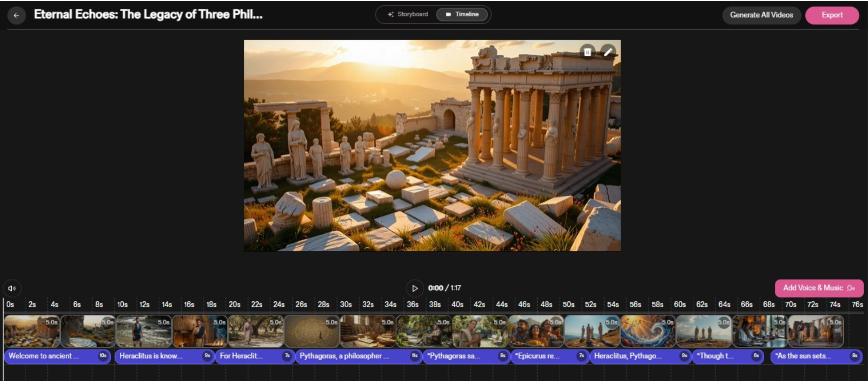Select the 'Pythagoras, a philosopher...' voice segment
The height and width of the screenshot is (381, 868).
pos(358,356)
